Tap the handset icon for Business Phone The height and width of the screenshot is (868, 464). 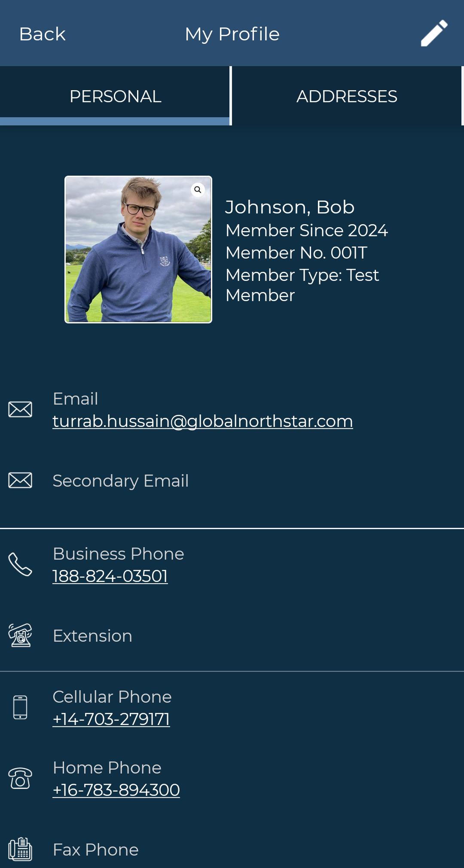click(x=20, y=564)
